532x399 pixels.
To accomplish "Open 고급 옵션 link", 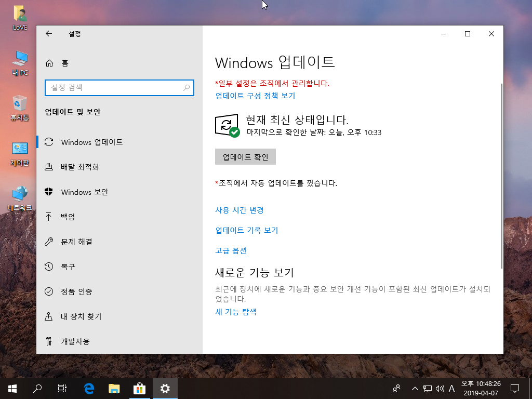I will click(231, 251).
